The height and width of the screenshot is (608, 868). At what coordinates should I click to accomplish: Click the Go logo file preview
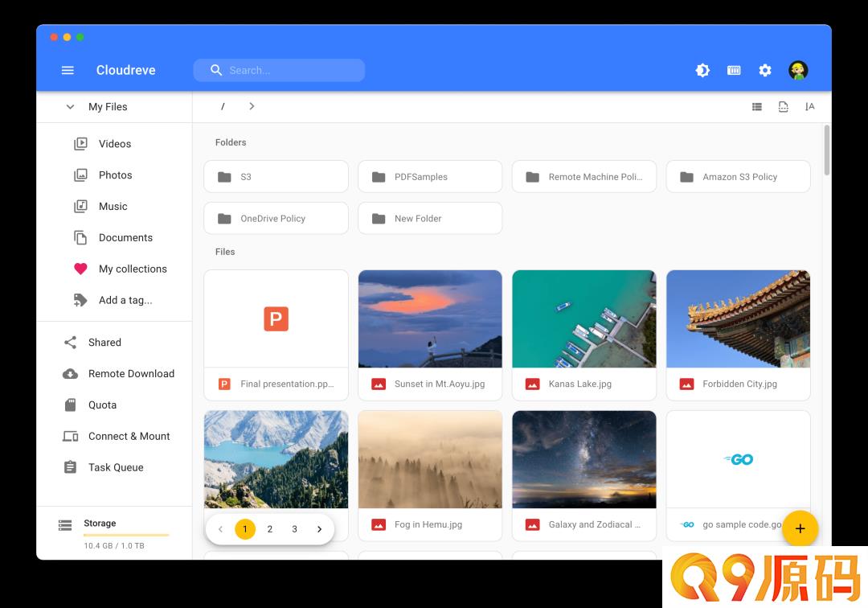[739, 459]
